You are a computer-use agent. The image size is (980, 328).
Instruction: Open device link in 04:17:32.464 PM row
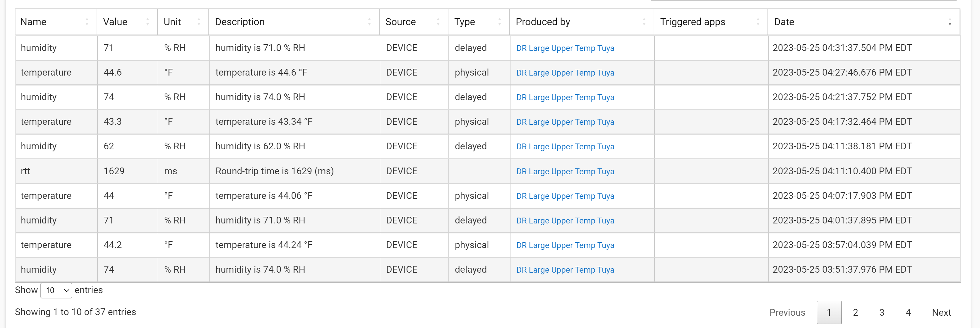[565, 122]
